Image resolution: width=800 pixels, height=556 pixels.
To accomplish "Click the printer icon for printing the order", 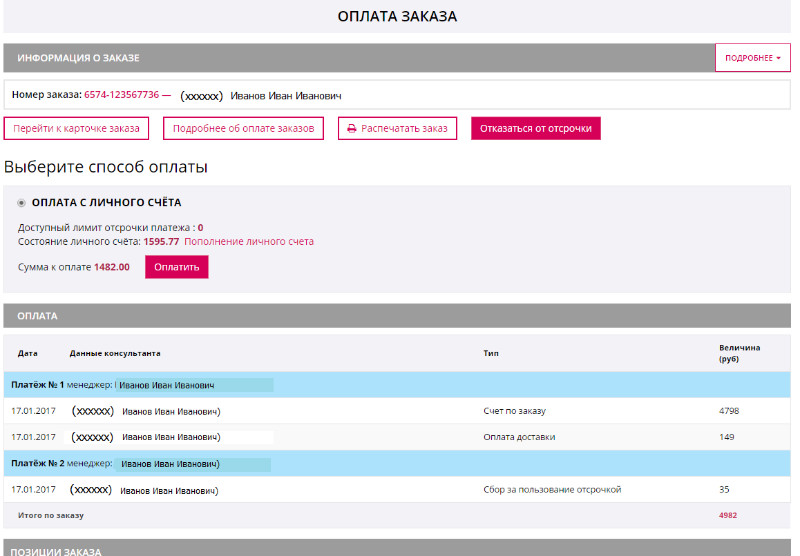I will [x=352, y=129].
